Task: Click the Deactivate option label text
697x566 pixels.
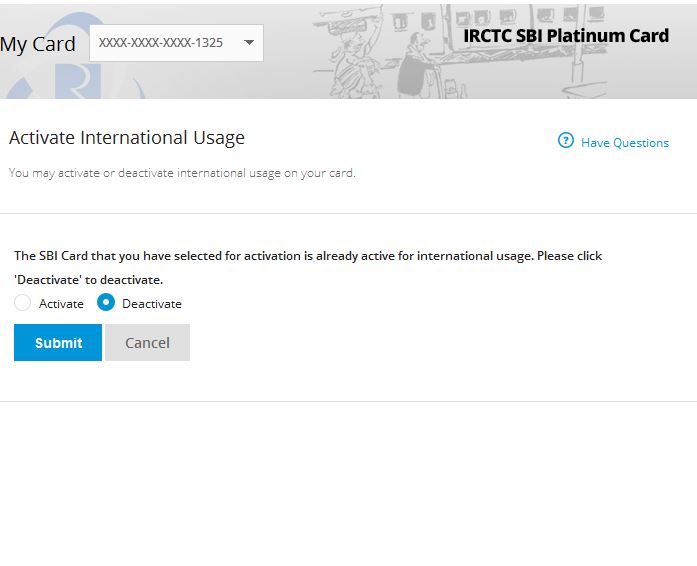Action: (152, 304)
